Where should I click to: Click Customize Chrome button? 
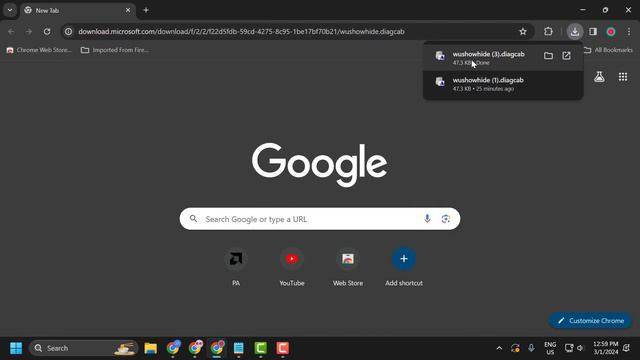591,321
